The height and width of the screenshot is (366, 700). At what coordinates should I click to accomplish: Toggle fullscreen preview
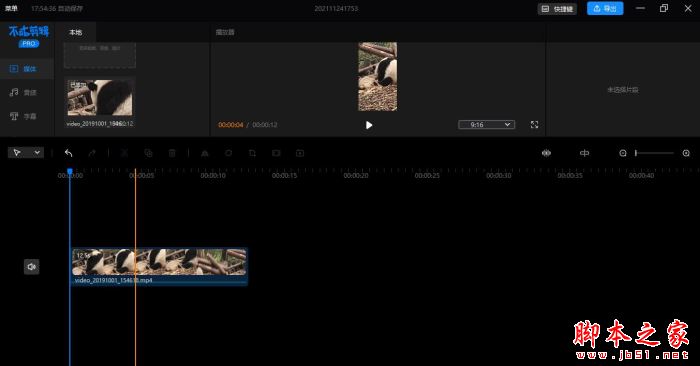click(534, 125)
